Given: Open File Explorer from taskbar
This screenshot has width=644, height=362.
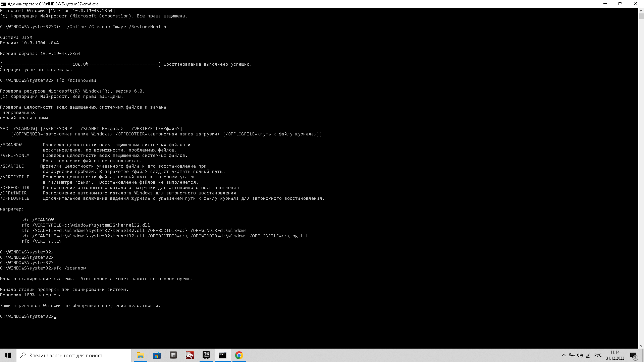Looking at the screenshot, I should coord(140,355).
